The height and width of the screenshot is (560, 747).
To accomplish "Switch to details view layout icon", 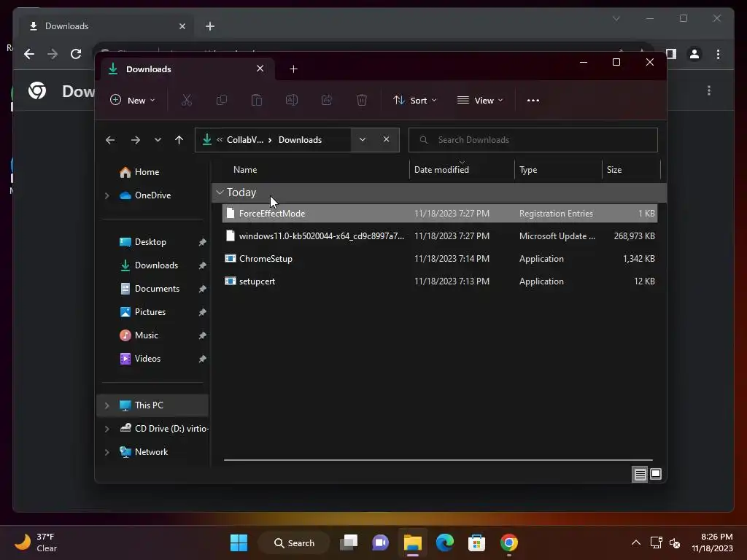I will [640, 474].
